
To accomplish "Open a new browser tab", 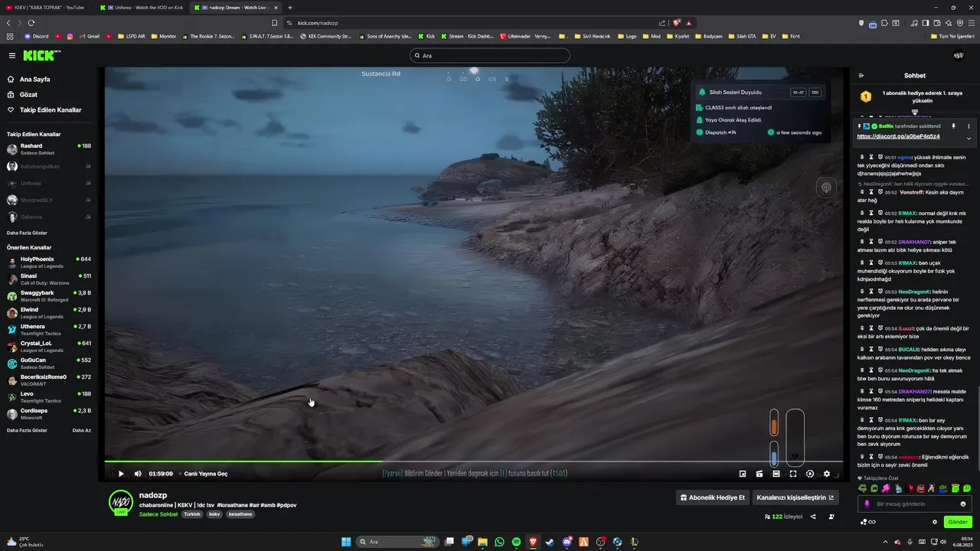I will tap(290, 7).
